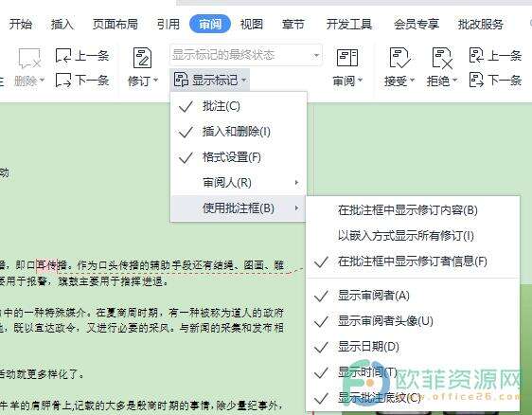Click the 显示标记 markup icon

(181, 81)
